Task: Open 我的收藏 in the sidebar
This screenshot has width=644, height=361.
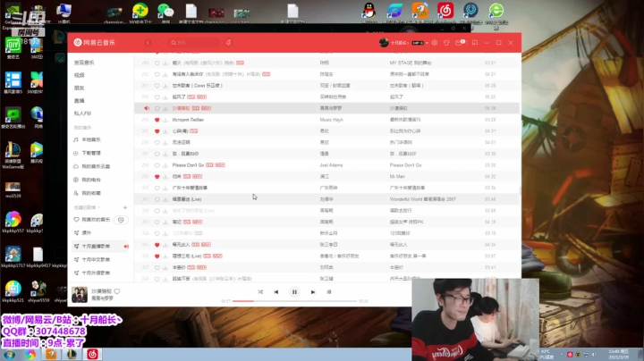Action: click(x=90, y=193)
